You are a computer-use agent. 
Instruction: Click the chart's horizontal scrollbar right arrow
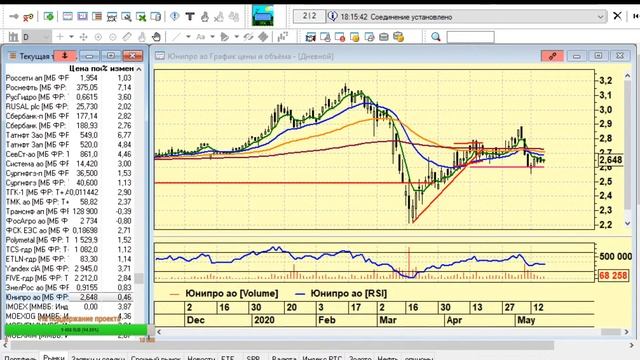[627, 332]
